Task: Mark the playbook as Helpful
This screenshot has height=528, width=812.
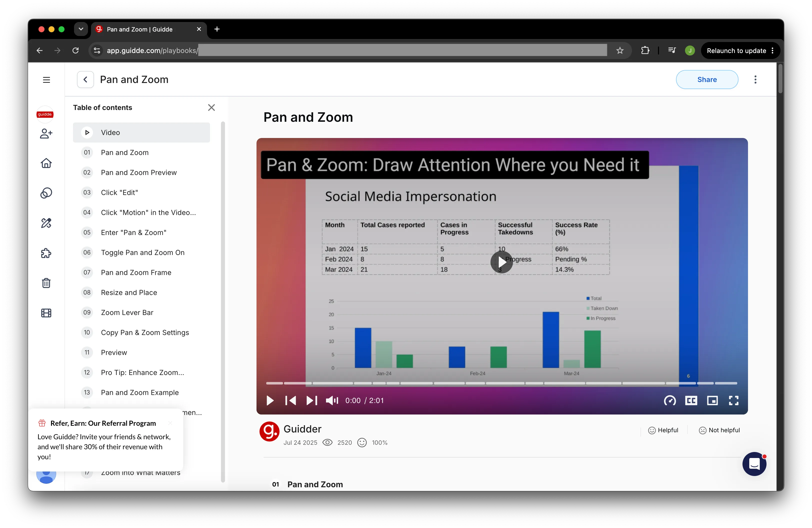Action: pyautogui.click(x=663, y=430)
